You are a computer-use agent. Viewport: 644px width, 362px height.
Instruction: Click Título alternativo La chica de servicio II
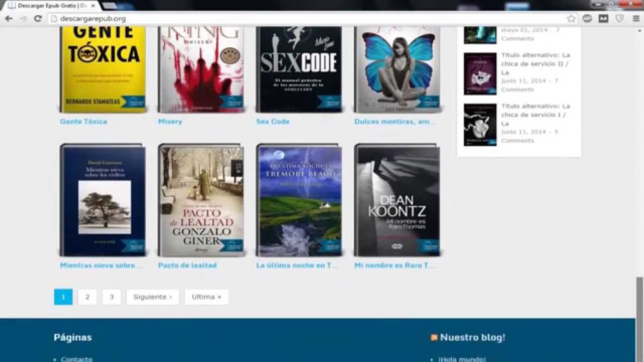click(536, 64)
